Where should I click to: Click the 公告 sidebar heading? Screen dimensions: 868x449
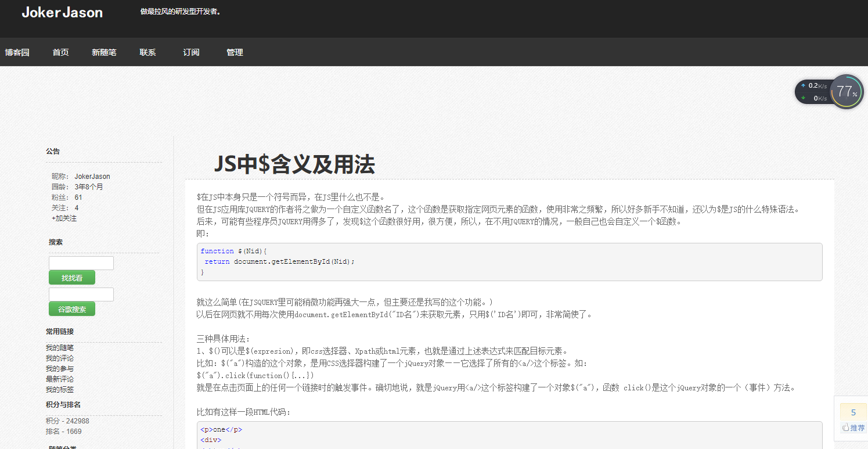[x=53, y=152]
